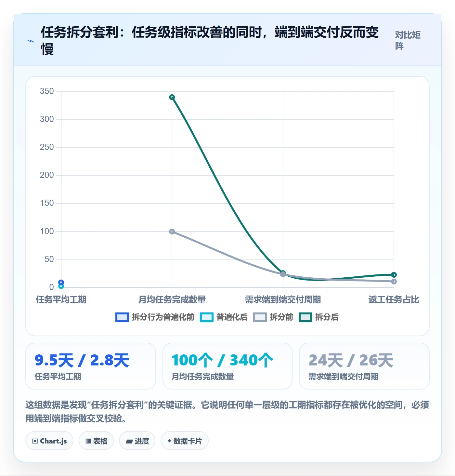
Task: Click the 拆分后 point above 返工任务占比
Action: [x=394, y=275]
